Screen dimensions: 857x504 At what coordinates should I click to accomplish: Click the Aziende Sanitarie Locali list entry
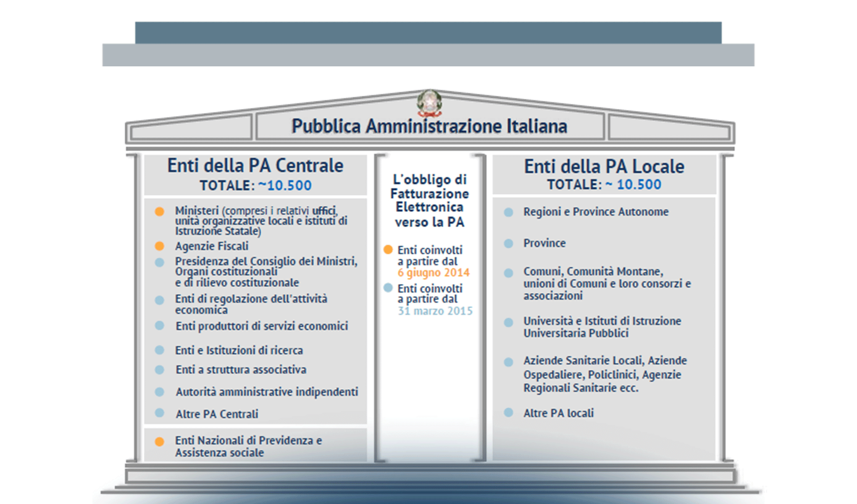pyautogui.click(x=605, y=372)
